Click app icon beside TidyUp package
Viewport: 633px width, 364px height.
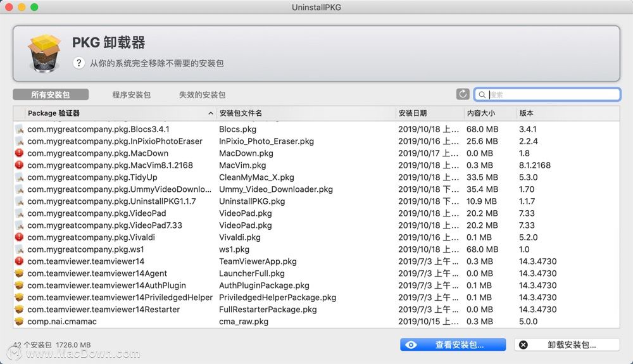pos(19,177)
